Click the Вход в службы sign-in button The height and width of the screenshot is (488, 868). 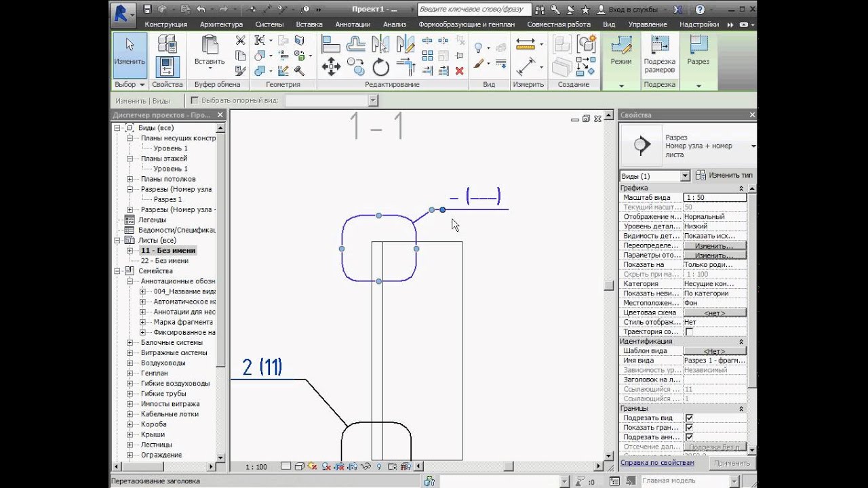coord(628,9)
